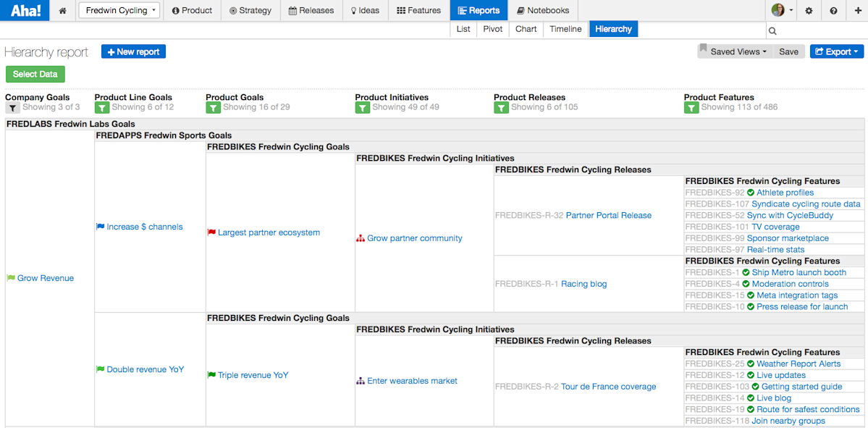The width and height of the screenshot is (868, 428).
Task: Switch to the Pivot report tab
Action: (493, 30)
